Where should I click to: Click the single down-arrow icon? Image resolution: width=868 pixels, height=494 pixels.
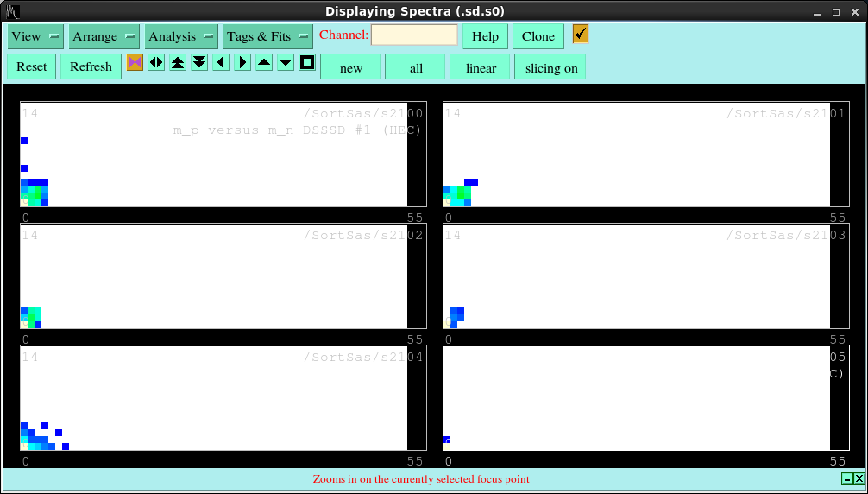click(286, 63)
